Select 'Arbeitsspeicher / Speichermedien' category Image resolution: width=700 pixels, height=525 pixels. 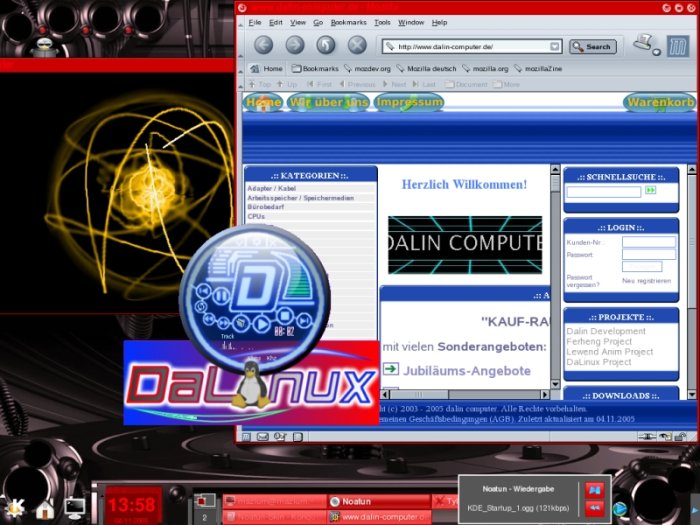[300, 198]
